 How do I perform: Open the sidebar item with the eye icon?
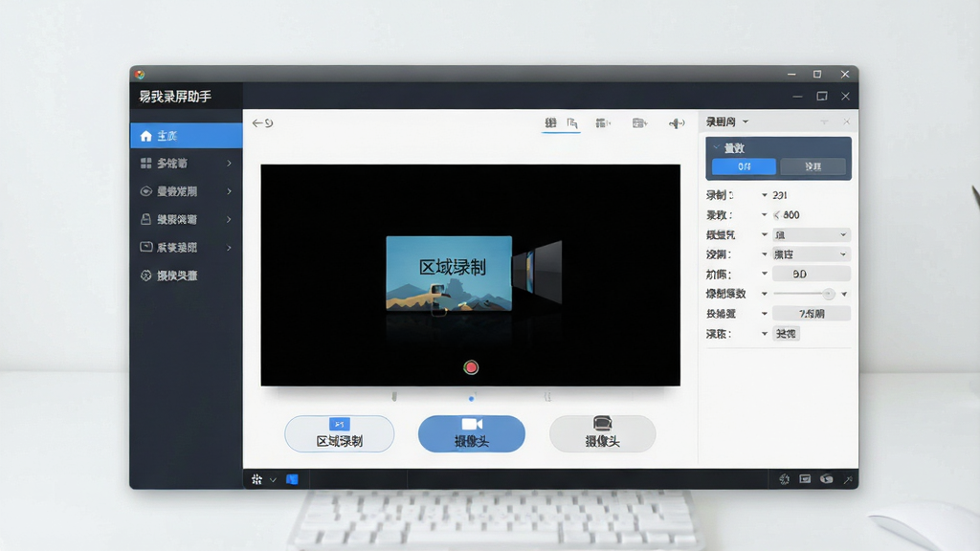click(187, 191)
